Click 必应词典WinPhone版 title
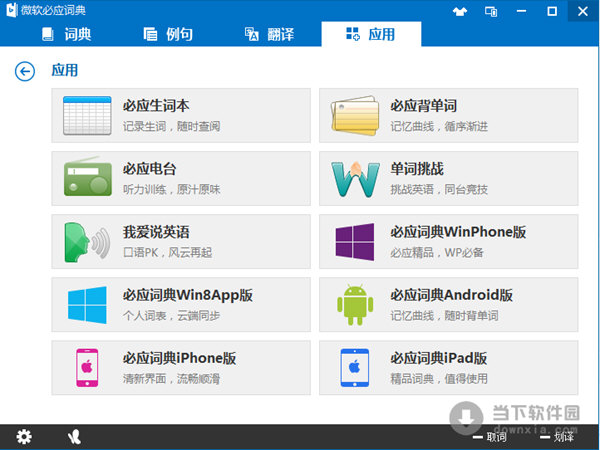This screenshot has width=600, height=450. pos(458,232)
